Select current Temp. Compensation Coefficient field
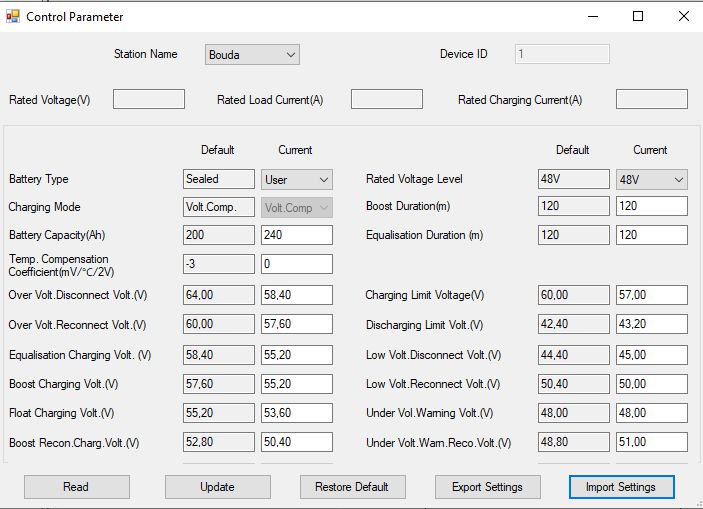 pos(296,264)
